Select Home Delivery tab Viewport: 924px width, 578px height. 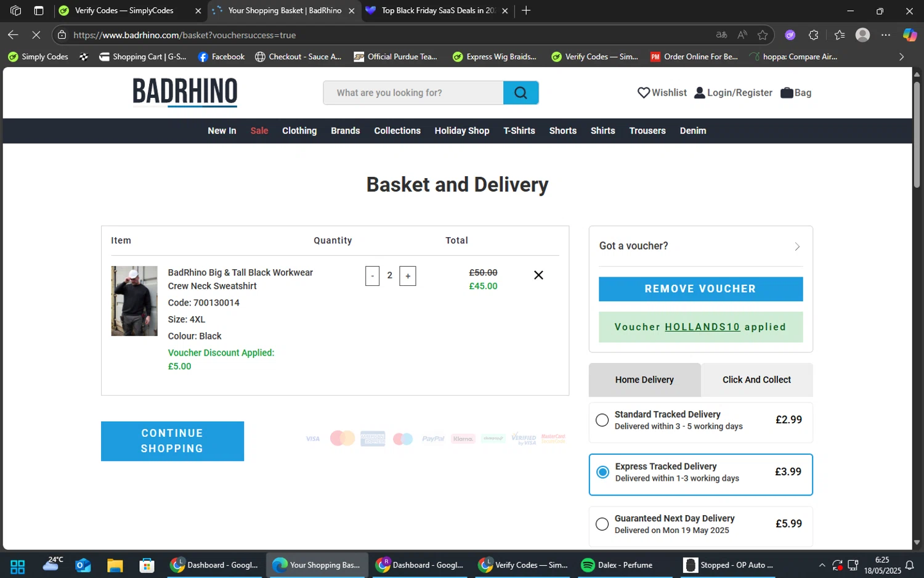(x=644, y=380)
